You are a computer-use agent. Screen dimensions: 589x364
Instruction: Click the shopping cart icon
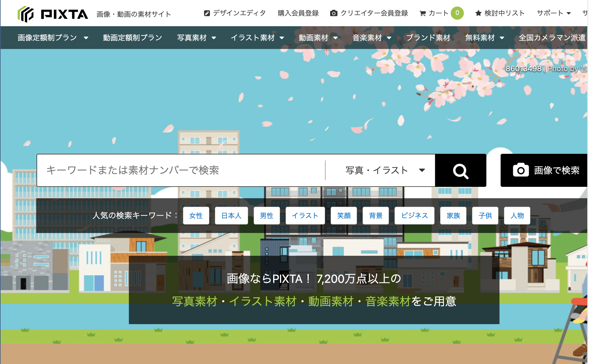pos(423,13)
